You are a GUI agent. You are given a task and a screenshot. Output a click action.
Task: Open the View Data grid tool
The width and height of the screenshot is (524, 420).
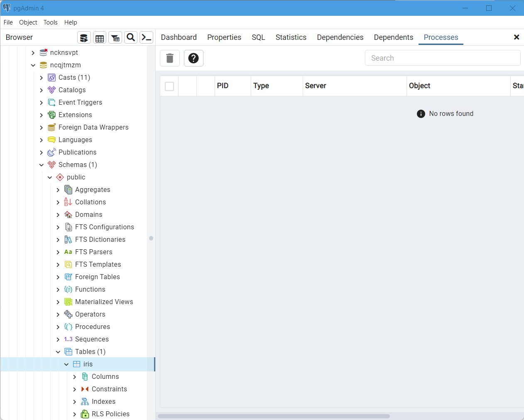point(100,37)
